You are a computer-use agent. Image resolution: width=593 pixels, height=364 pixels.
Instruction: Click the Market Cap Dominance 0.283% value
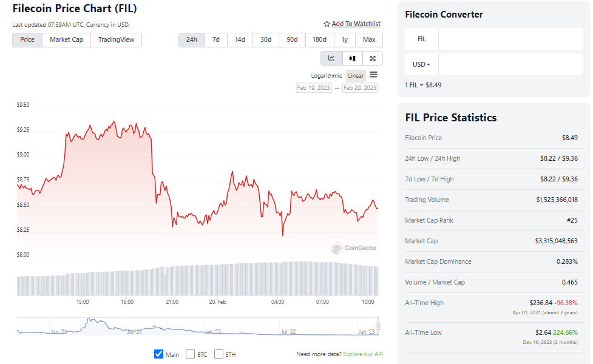567,261
